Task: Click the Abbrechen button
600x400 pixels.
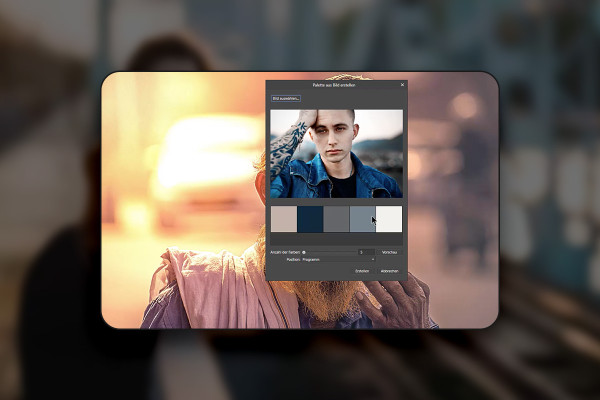Action: (x=390, y=271)
